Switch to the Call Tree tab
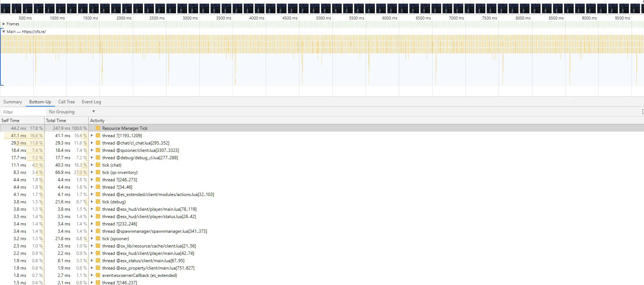The width and height of the screenshot is (644, 285). [x=66, y=102]
